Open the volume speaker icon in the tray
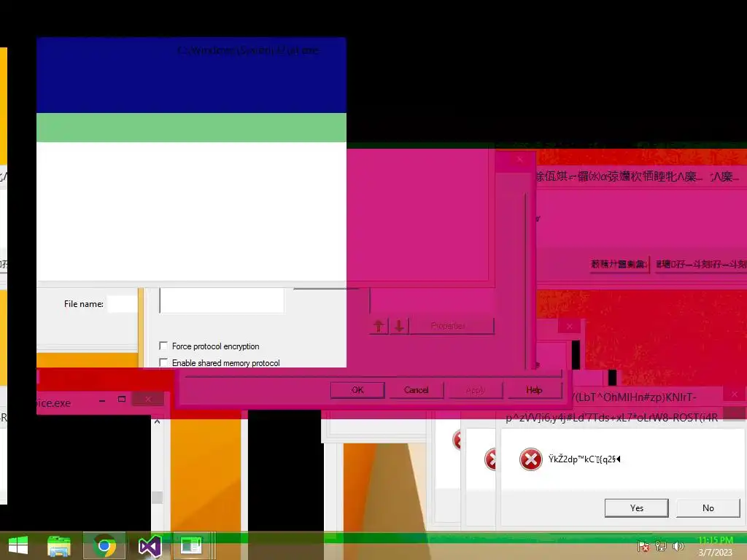 click(x=678, y=546)
